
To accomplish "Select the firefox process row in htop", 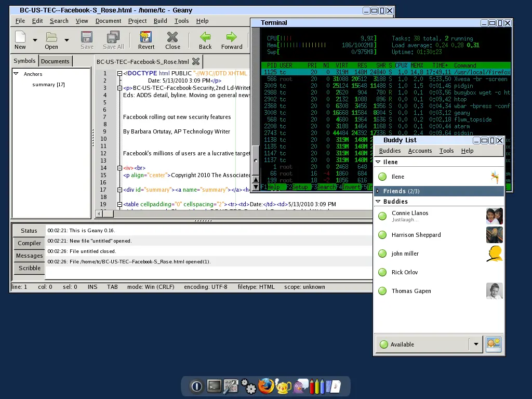I will coord(386,72).
